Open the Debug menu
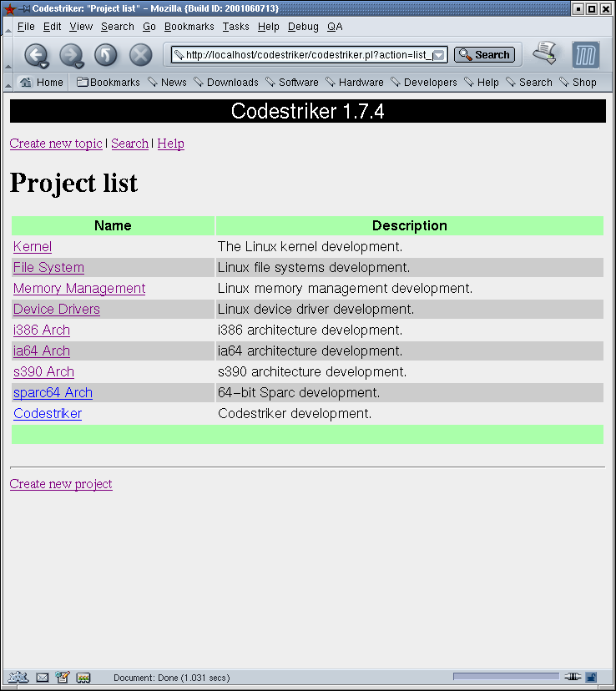Screen dimensions: 616x691 coord(303,27)
